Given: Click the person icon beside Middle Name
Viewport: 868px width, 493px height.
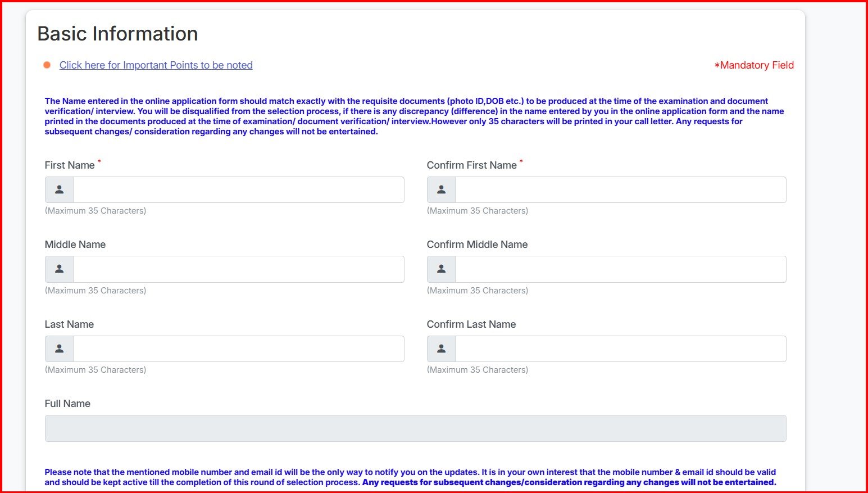Looking at the screenshot, I should tap(59, 269).
